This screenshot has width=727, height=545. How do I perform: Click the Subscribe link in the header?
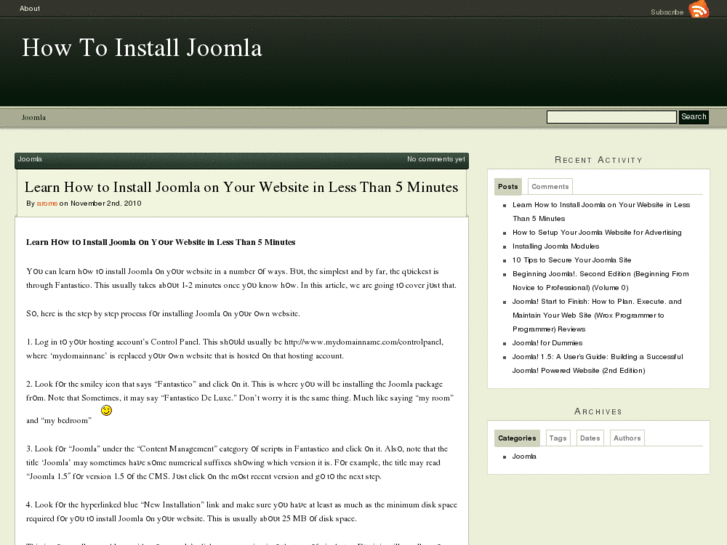click(667, 12)
